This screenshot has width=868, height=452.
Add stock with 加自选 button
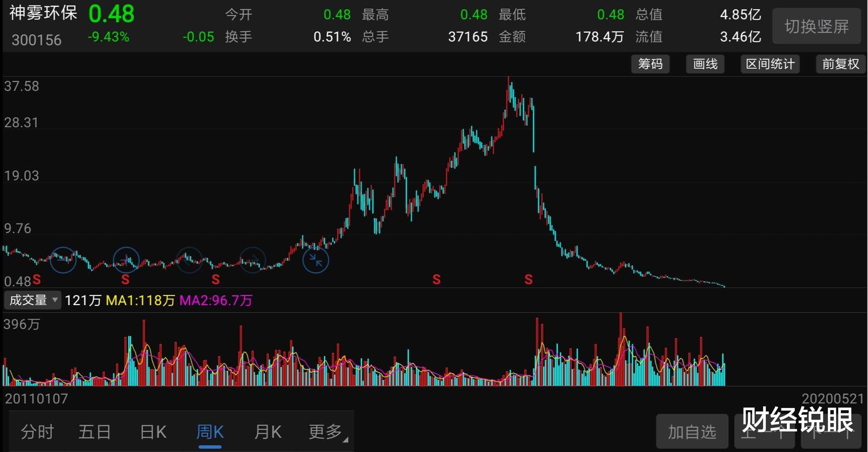click(x=692, y=431)
